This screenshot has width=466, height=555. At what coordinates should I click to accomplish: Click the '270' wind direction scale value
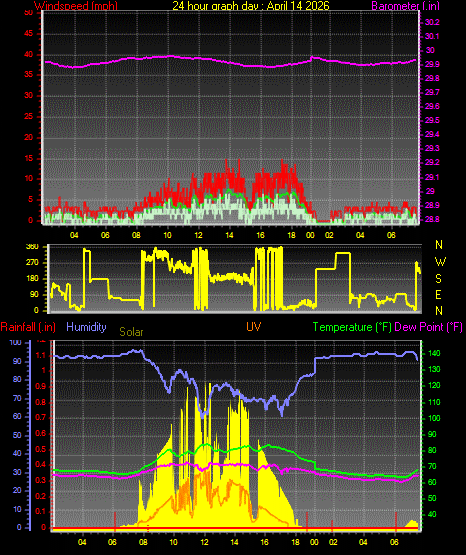32,263
